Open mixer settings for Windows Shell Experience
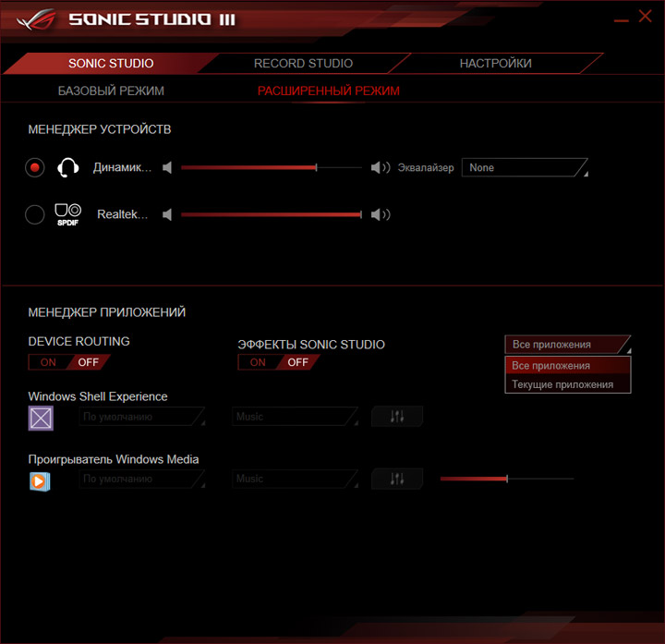Image resolution: width=665 pixels, height=644 pixels. [x=397, y=416]
